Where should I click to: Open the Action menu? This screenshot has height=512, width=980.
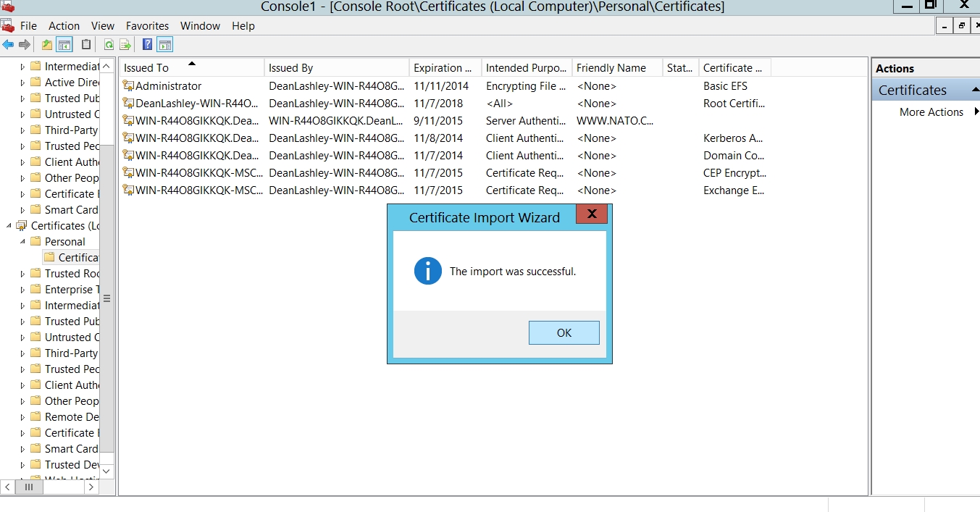64,26
